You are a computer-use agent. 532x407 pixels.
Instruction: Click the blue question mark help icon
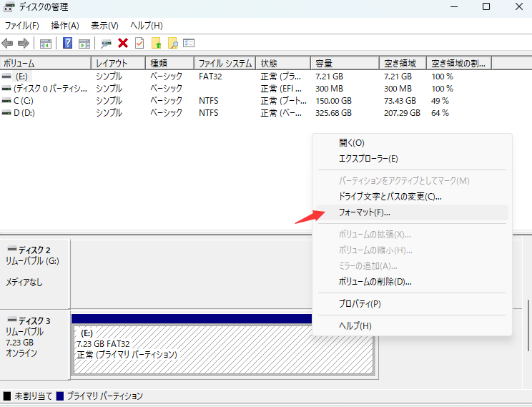[x=68, y=44]
